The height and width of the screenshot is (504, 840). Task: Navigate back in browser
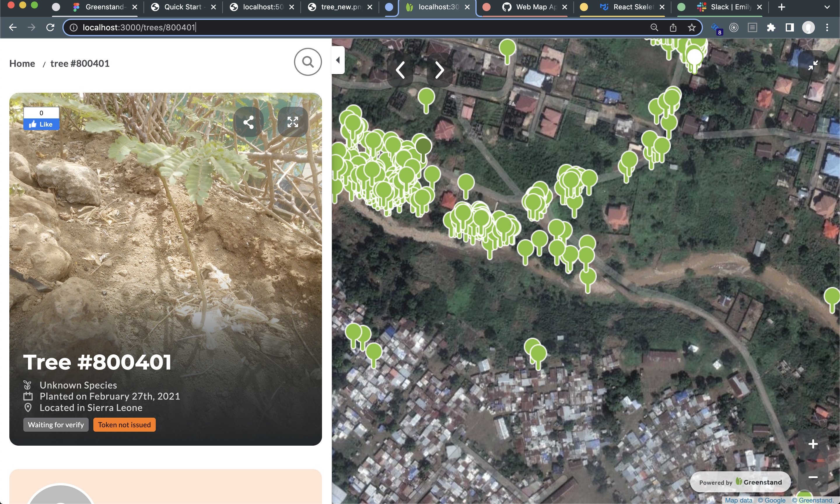(13, 27)
